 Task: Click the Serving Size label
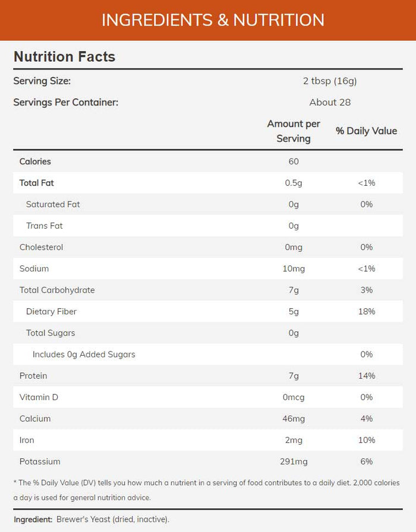tap(42, 81)
